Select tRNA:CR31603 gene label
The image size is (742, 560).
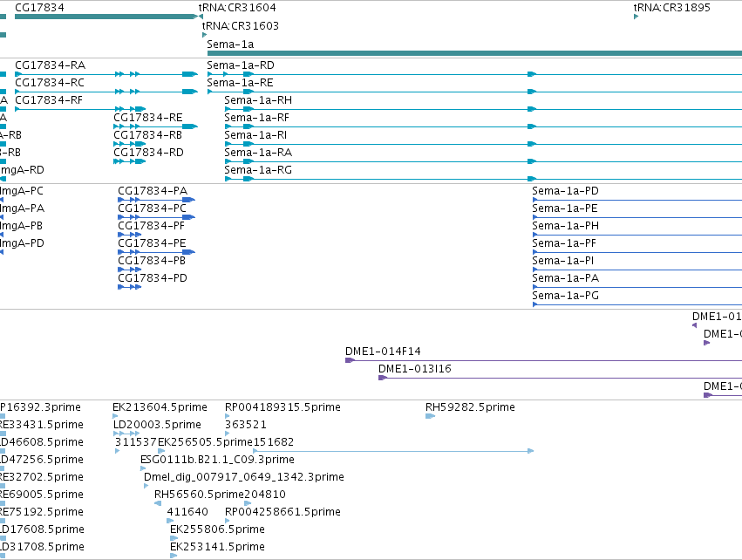tap(241, 25)
